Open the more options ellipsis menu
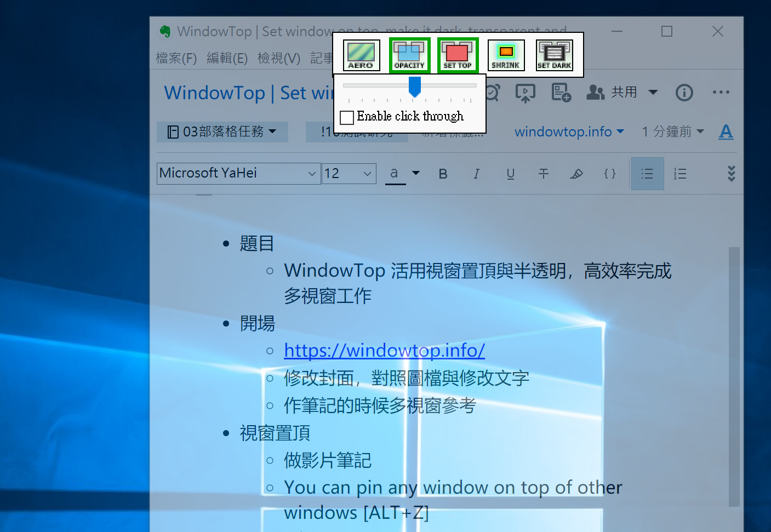This screenshot has width=771, height=532. pyautogui.click(x=721, y=92)
